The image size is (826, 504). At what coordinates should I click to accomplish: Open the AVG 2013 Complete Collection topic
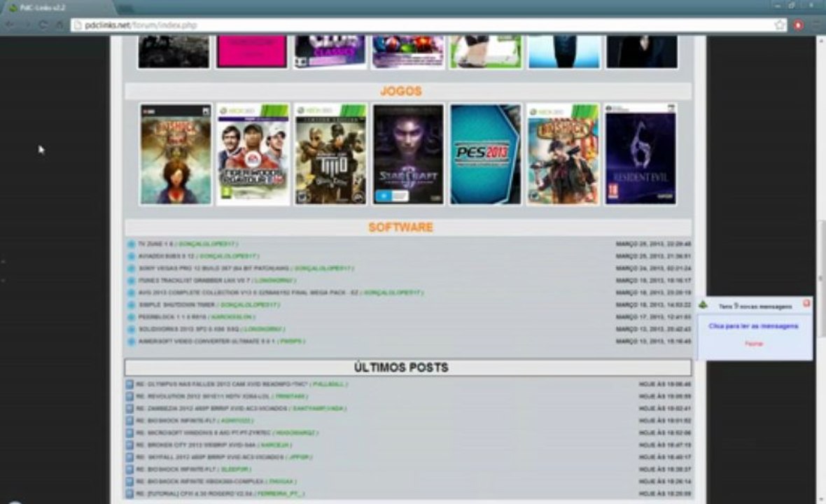click(x=248, y=293)
